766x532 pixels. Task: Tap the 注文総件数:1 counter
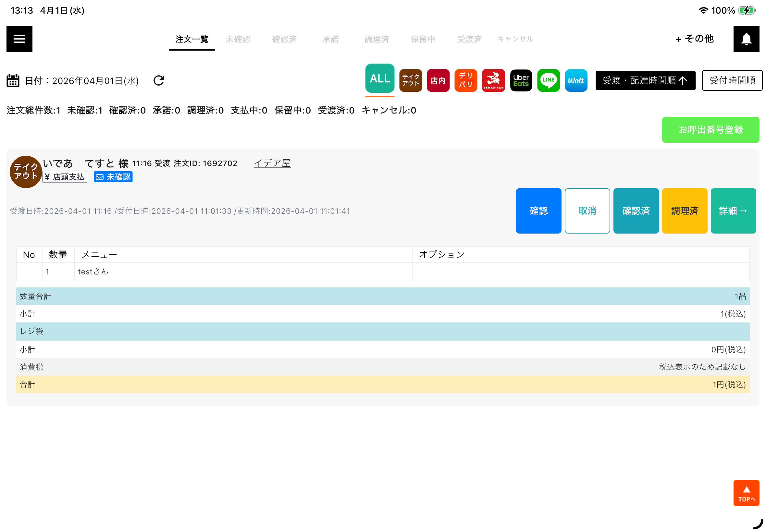tap(34, 110)
